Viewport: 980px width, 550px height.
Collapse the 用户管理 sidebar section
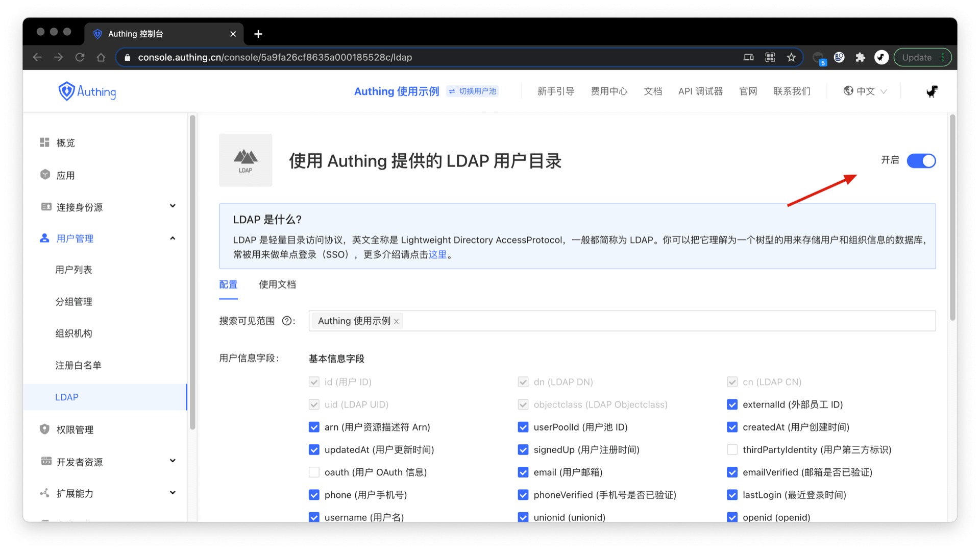172,238
